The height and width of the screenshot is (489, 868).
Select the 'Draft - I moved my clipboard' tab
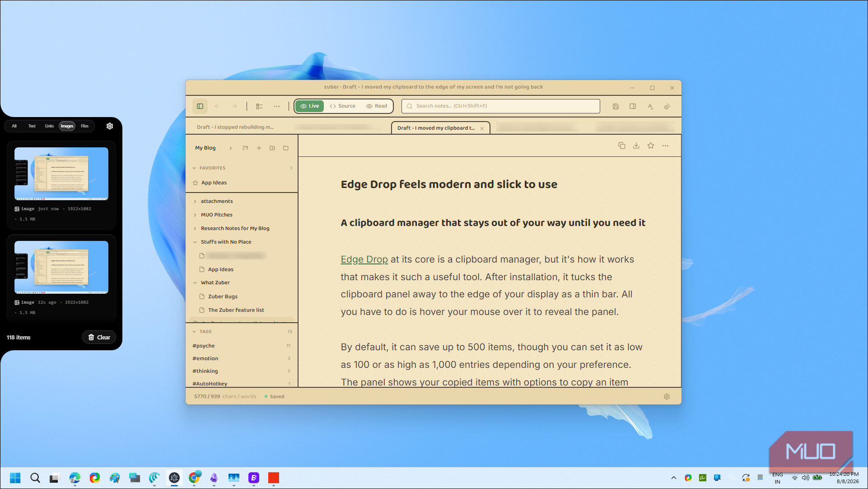(x=436, y=128)
